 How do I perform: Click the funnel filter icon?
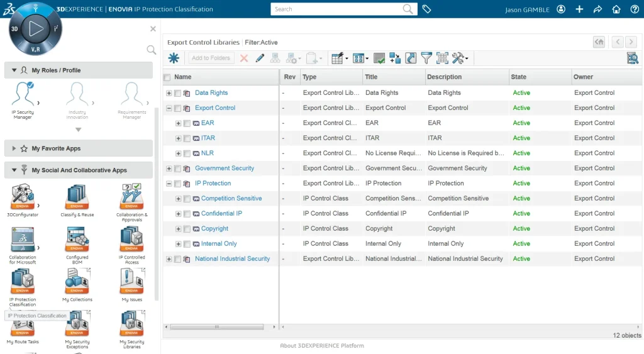pyautogui.click(x=426, y=58)
